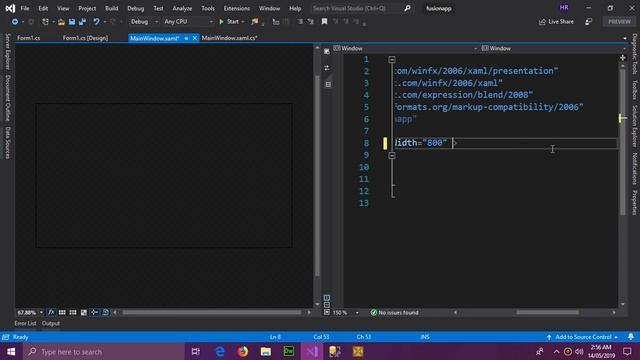Open the Server Explorer side panel
The width and height of the screenshot is (640, 360).
pos(7,52)
